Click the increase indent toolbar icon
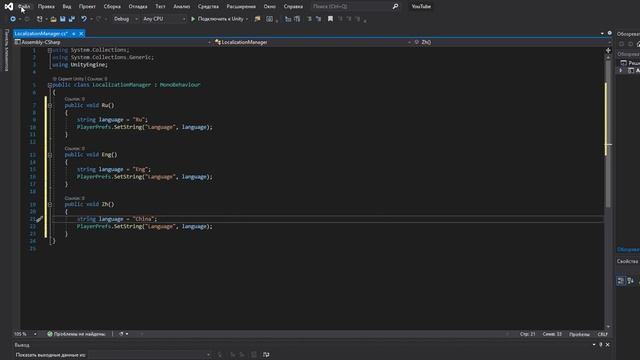Image resolution: width=640 pixels, height=360 pixels. 318,19
